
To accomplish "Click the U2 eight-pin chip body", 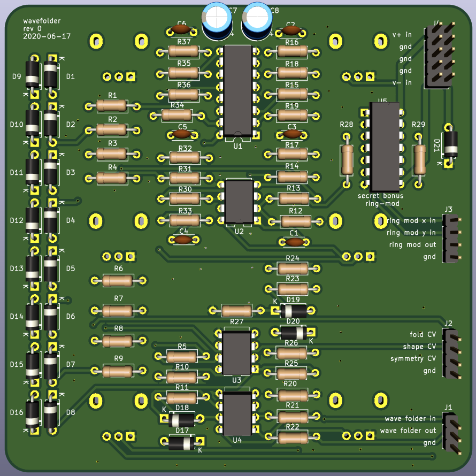I will tap(239, 202).
